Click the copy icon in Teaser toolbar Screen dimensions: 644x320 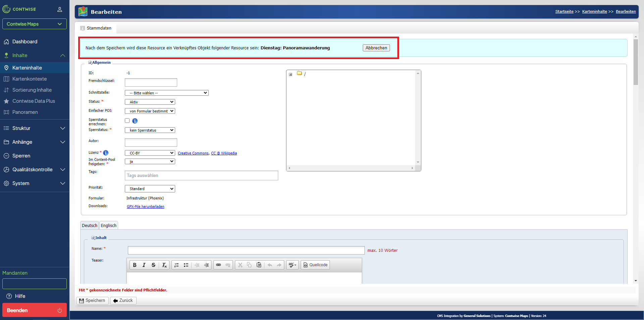(x=249, y=265)
